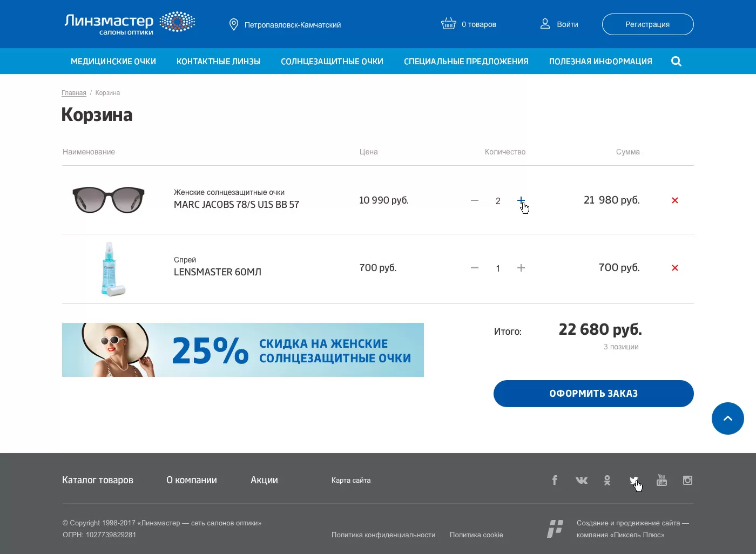Viewport: 756px width, 554px height.
Task: Click the scroll-to-top arrow button
Action: click(x=728, y=418)
